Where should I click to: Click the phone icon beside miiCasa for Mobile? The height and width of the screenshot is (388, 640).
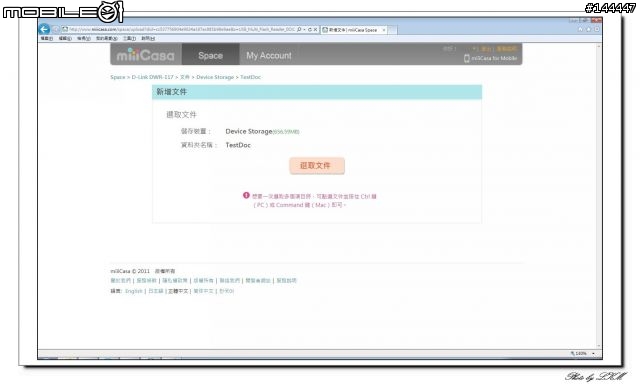(467, 58)
